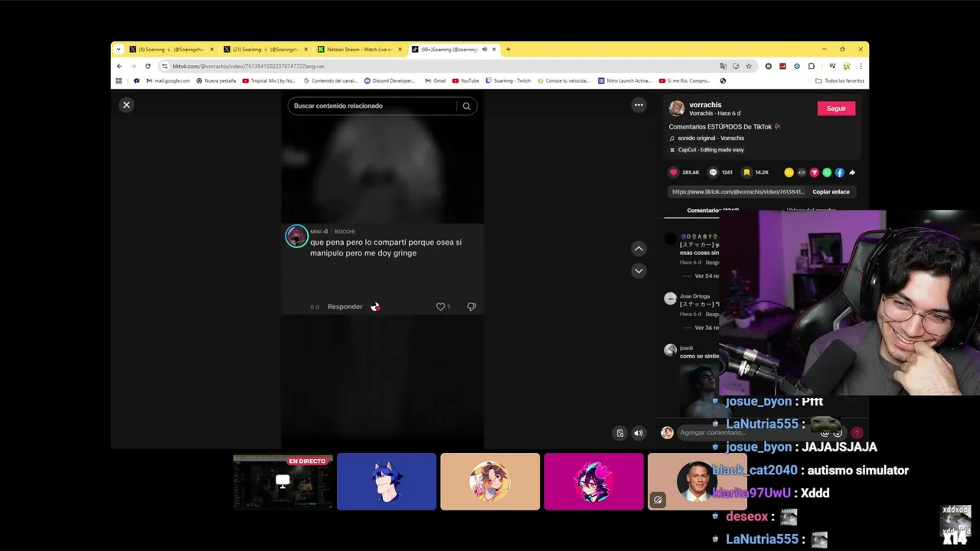The width and height of the screenshot is (980, 551).
Task: Reload the page with the refresh icon
Action: 148,67
